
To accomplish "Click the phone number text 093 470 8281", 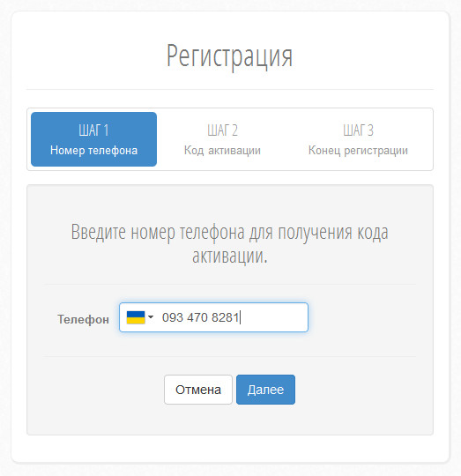I will click(201, 317).
